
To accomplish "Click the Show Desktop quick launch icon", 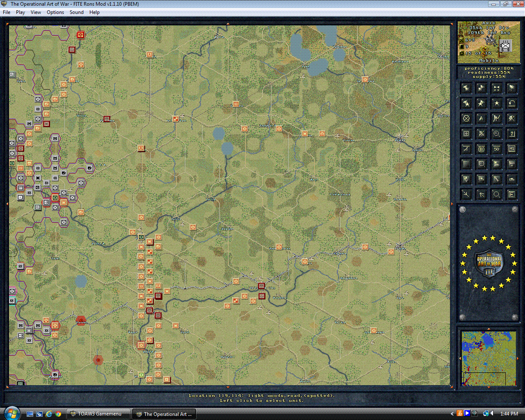I will pos(30,414).
